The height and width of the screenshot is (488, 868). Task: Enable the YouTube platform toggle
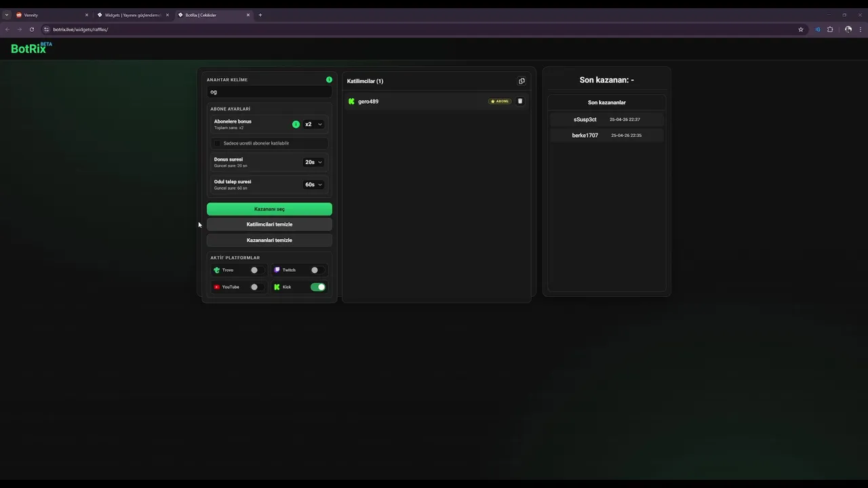(x=257, y=287)
